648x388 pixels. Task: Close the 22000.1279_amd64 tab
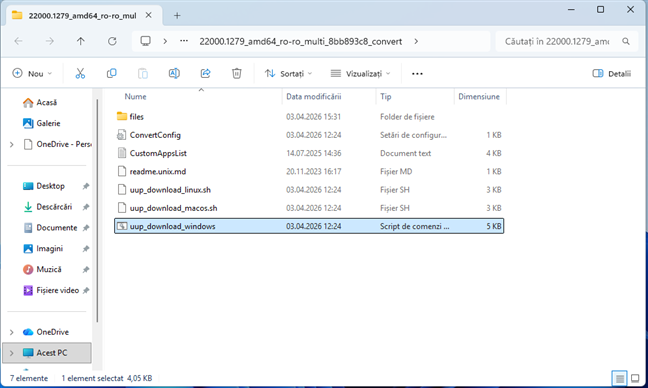pyautogui.click(x=149, y=15)
